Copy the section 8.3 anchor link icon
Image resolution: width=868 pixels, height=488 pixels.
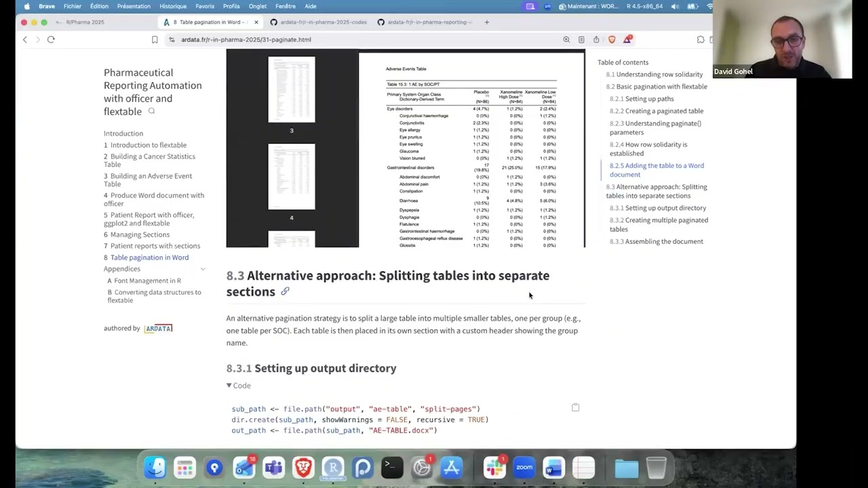coord(285,291)
